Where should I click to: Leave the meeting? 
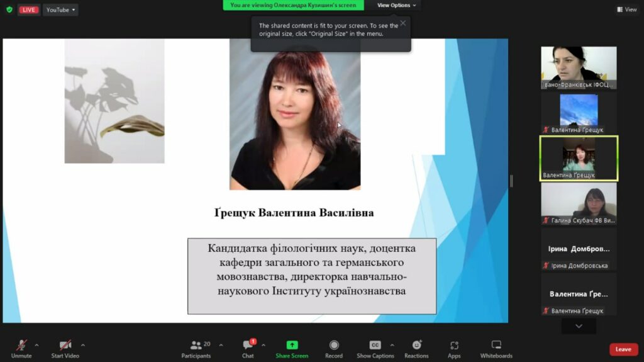(623, 349)
